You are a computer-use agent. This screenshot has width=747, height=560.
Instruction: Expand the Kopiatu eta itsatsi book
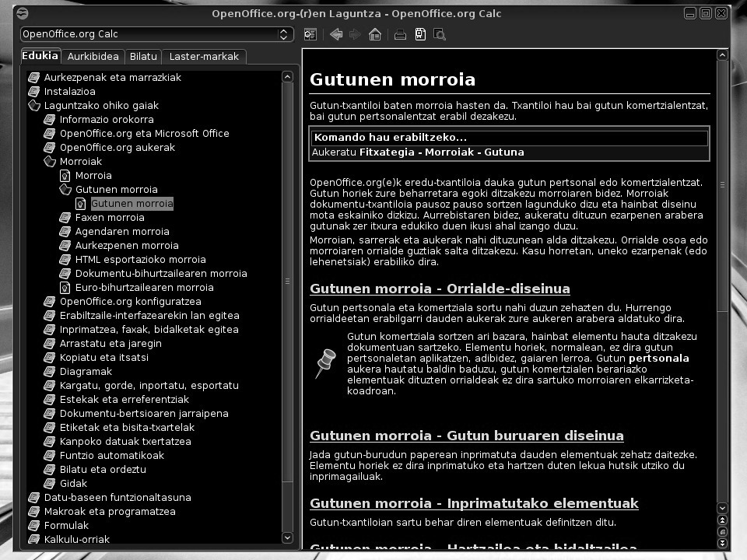click(x=96, y=358)
